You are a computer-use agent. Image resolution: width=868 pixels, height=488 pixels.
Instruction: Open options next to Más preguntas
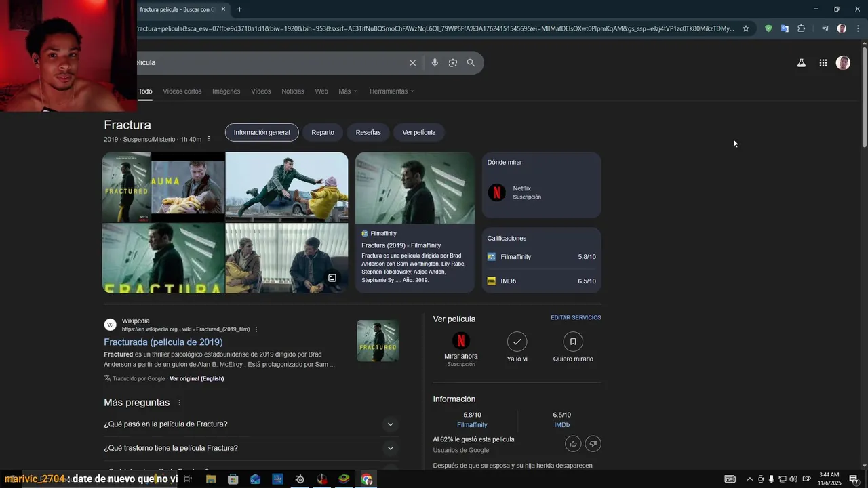180,403
